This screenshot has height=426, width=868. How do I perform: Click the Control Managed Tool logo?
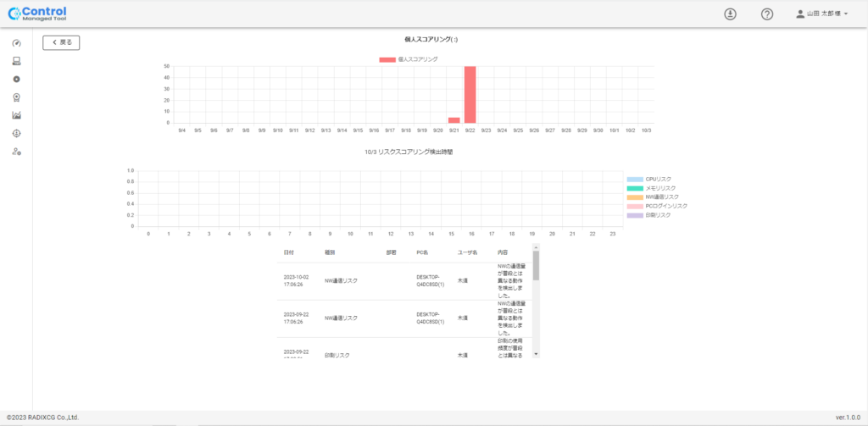tap(37, 14)
